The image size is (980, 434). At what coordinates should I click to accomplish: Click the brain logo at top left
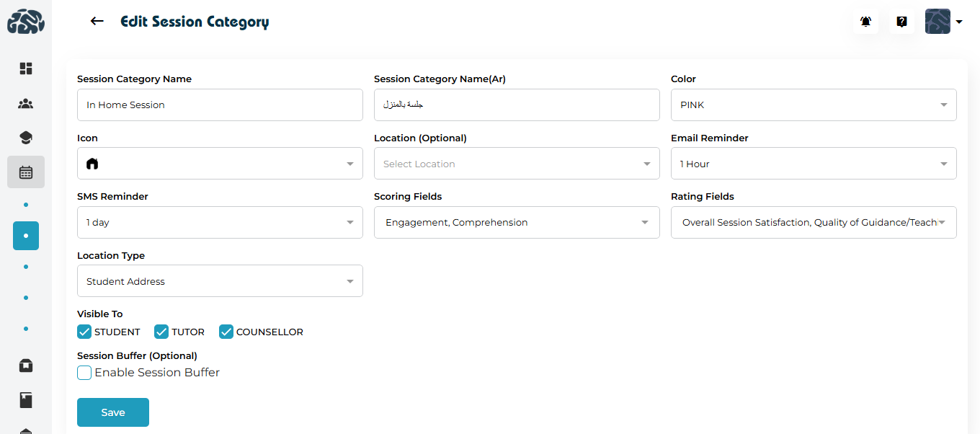tap(26, 22)
